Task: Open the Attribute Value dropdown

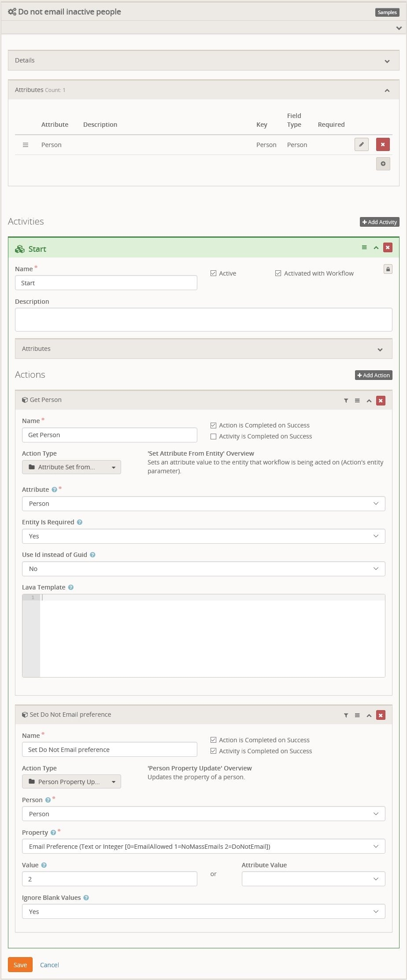Action: (x=313, y=879)
